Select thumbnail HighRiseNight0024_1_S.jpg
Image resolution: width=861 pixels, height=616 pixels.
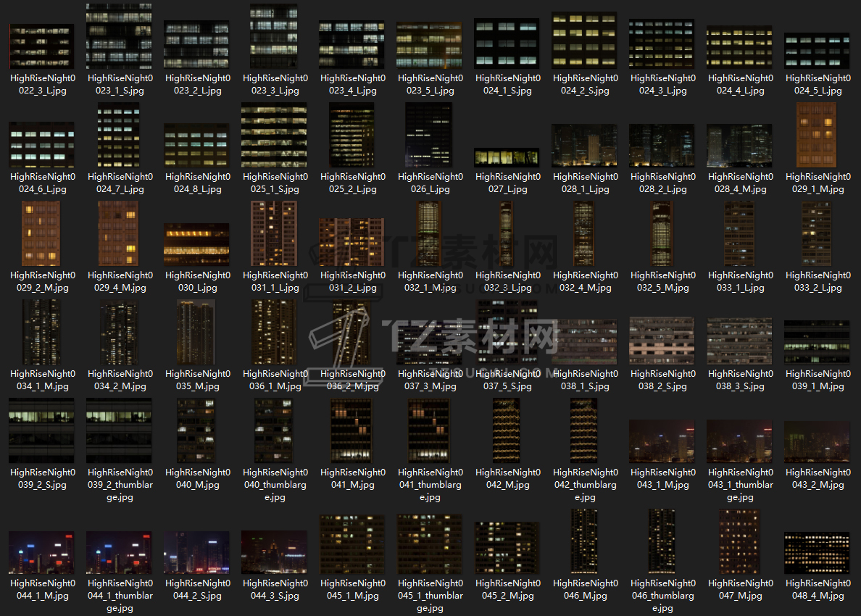pos(507,43)
